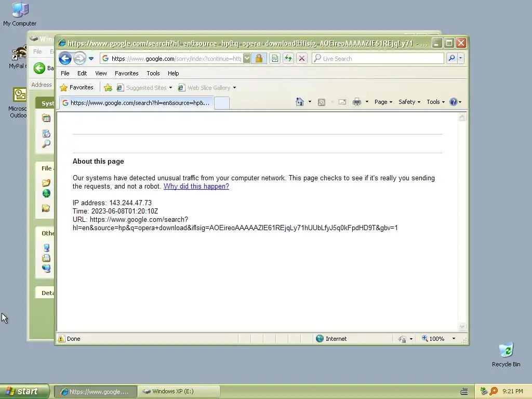Open a new blank tab
Screen dimensions: 532x399
pos(222,103)
